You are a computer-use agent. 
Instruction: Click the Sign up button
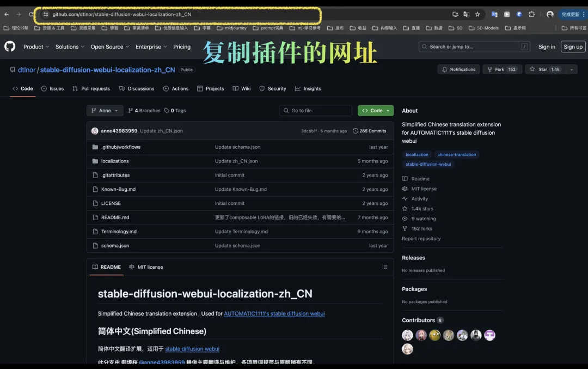(573, 47)
